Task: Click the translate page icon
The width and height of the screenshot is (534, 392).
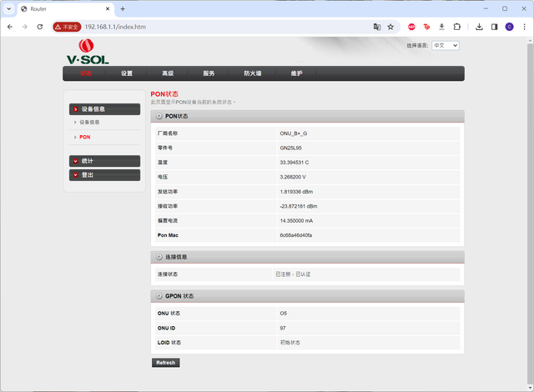Action: pos(377,27)
